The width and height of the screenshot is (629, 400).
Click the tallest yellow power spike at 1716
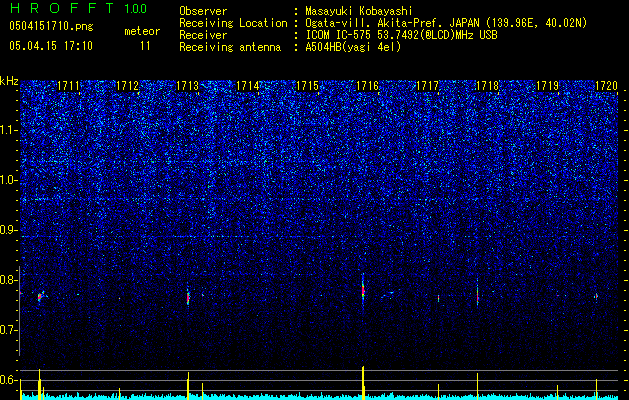coord(363,382)
